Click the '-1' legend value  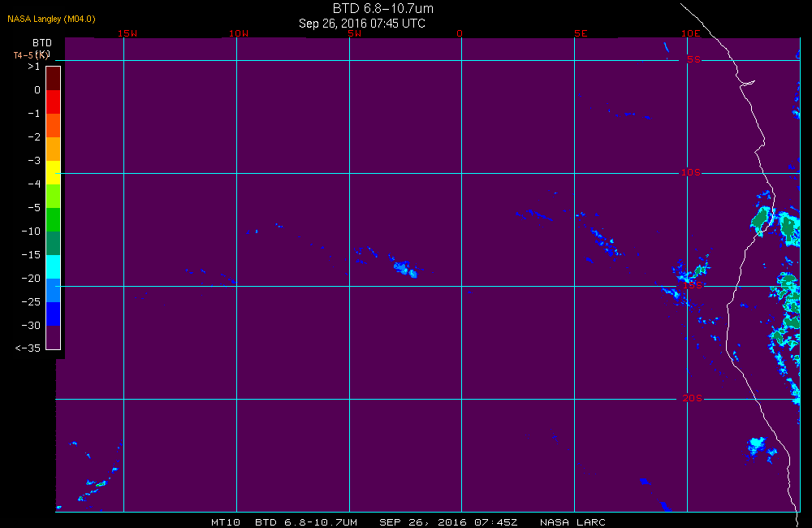[34, 114]
